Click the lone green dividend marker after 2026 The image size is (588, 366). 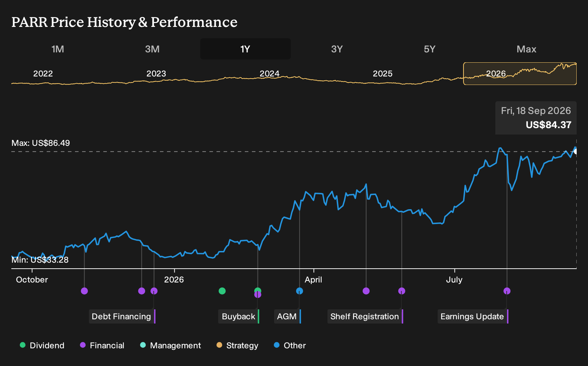click(222, 291)
